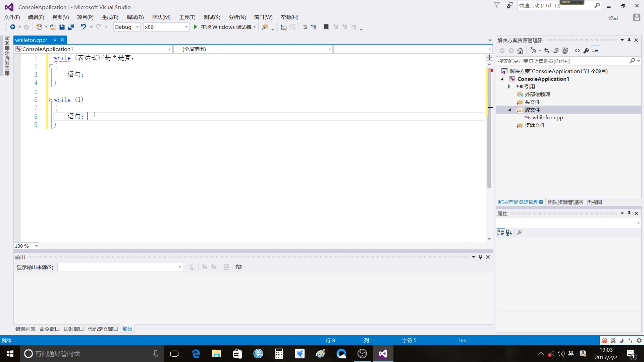The image size is (644, 362).
Task: Open the 调试(D) menu
Action: coord(135,17)
